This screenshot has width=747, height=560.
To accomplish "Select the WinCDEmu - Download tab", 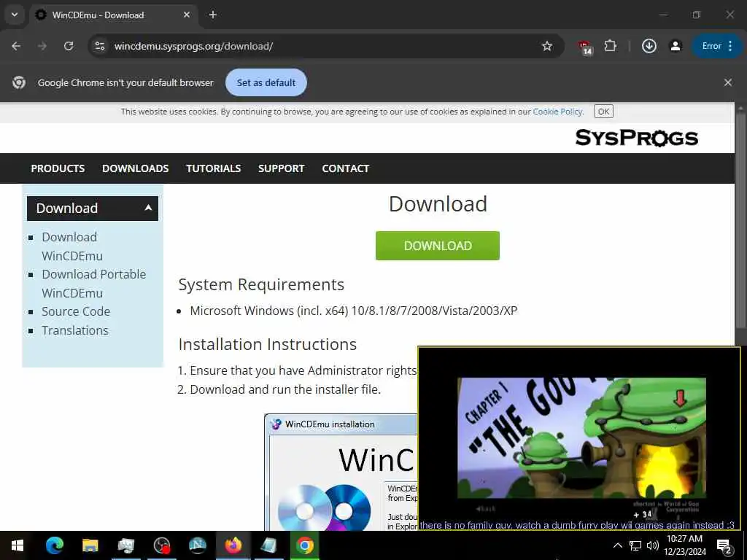I will pyautogui.click(x=113, y=15).
